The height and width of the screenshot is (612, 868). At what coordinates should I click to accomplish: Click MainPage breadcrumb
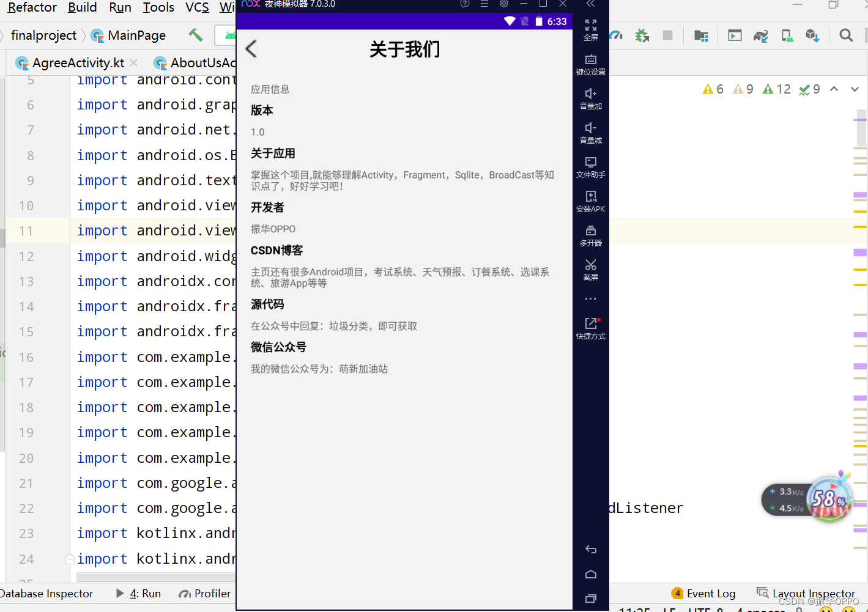pos(128,35)
